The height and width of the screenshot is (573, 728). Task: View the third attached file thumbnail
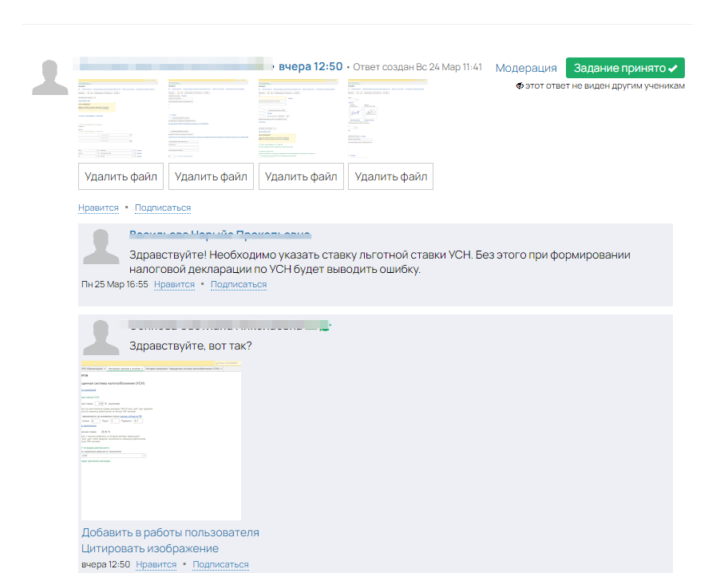[301, 118]
